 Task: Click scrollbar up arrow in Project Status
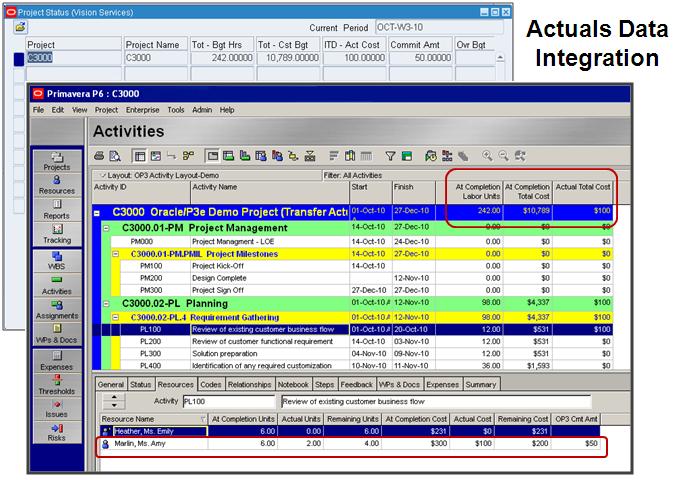[500, 57]
